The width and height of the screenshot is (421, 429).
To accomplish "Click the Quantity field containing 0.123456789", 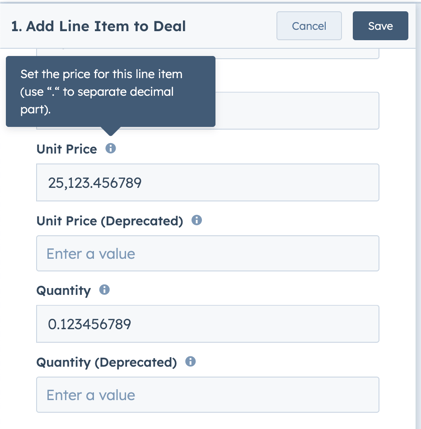I will click(208, 324).
